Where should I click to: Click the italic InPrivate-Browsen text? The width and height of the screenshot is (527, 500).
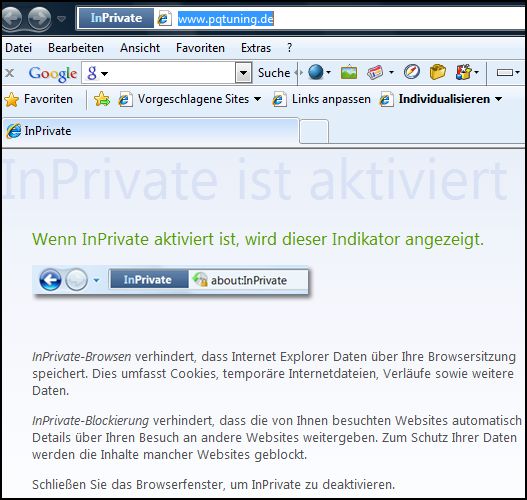tap(82, 357)
